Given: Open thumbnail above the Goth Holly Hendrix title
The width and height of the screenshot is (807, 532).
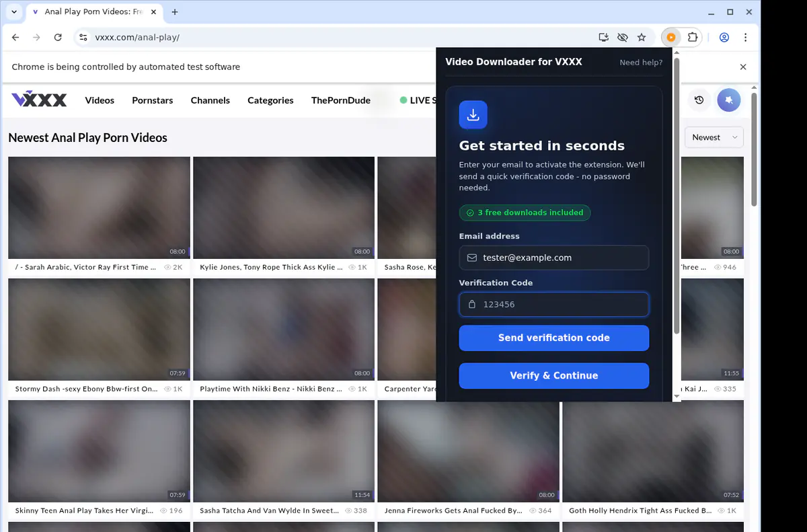Looking at the screenshot, I should pyautogui.click(x=653, y=451).
